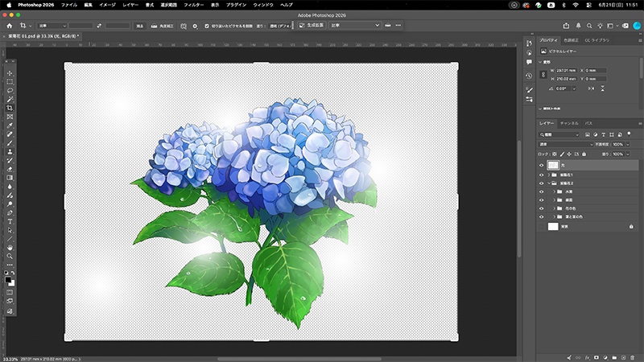Expand the 花の色 layer group
Image resolution: width=644 pixels, height=362 pixels.
coord(554,208)
